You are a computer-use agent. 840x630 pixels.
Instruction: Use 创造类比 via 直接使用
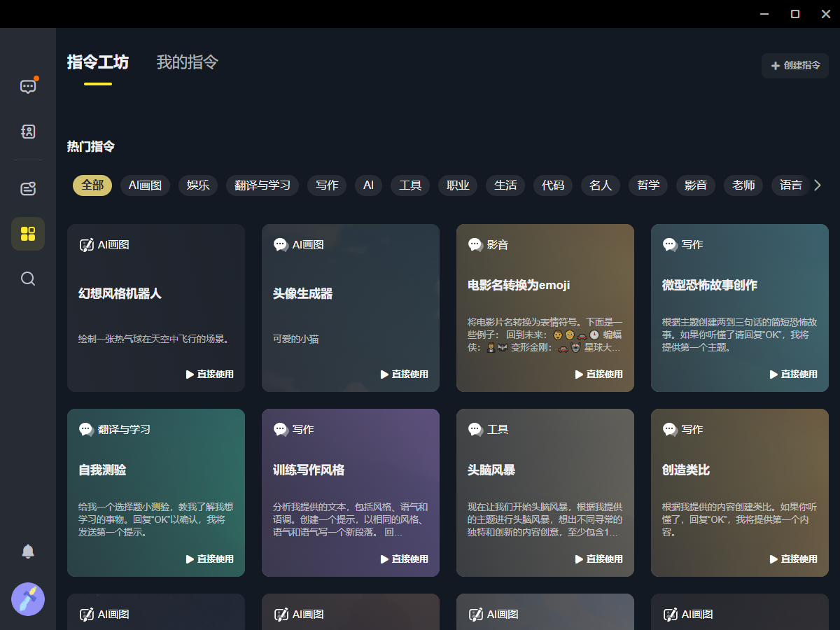click(x=794, y=559)
